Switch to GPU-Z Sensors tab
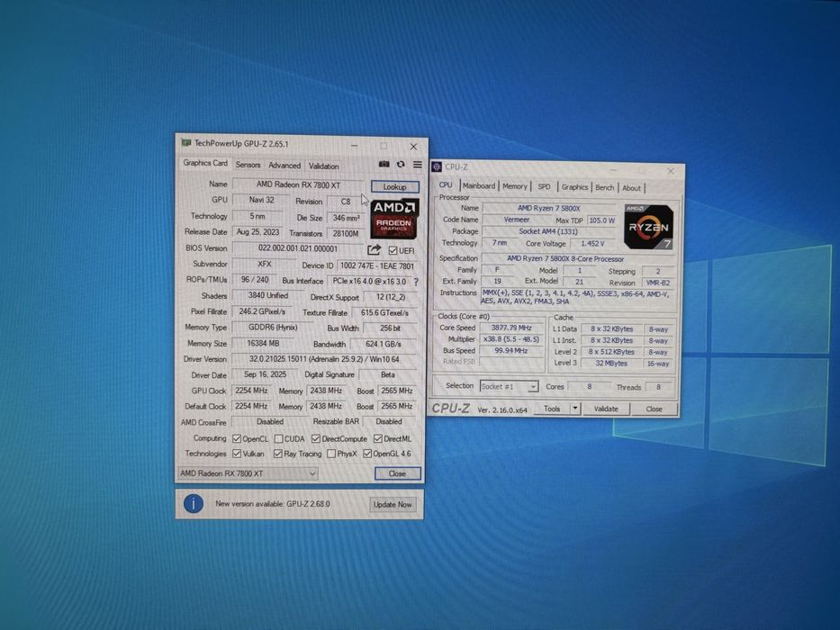 pyautogui.click(x=248, y=165)
